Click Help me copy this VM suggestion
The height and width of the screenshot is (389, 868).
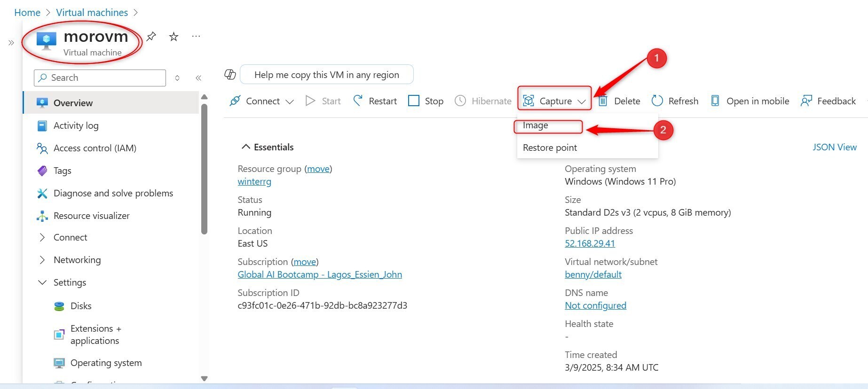click(x=327, y=74)
